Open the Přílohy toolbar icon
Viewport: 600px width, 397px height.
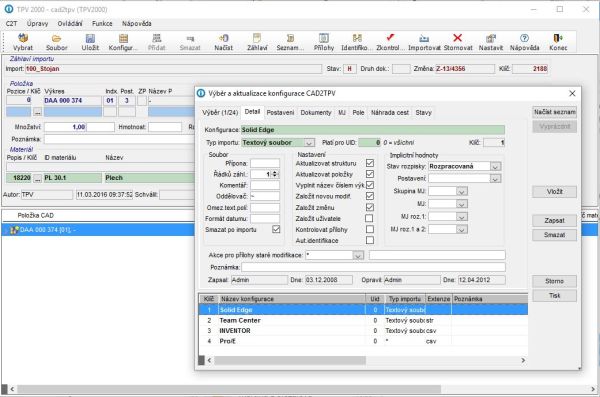pos(324,38)
